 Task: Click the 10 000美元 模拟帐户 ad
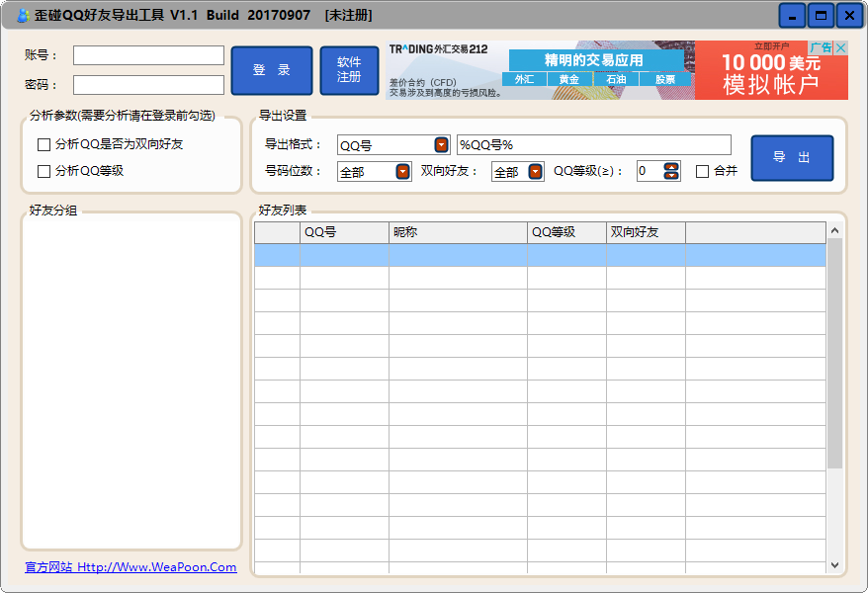771,70
